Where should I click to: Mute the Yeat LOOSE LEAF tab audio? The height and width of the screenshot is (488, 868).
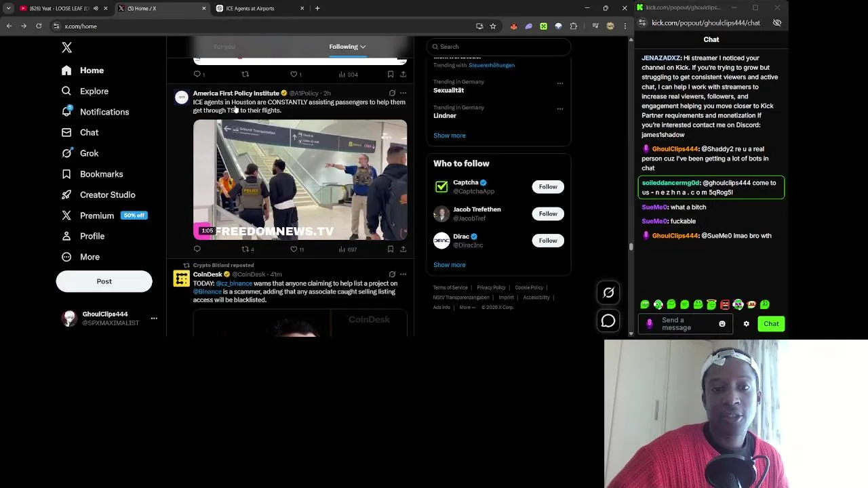(x=95, y=8)
